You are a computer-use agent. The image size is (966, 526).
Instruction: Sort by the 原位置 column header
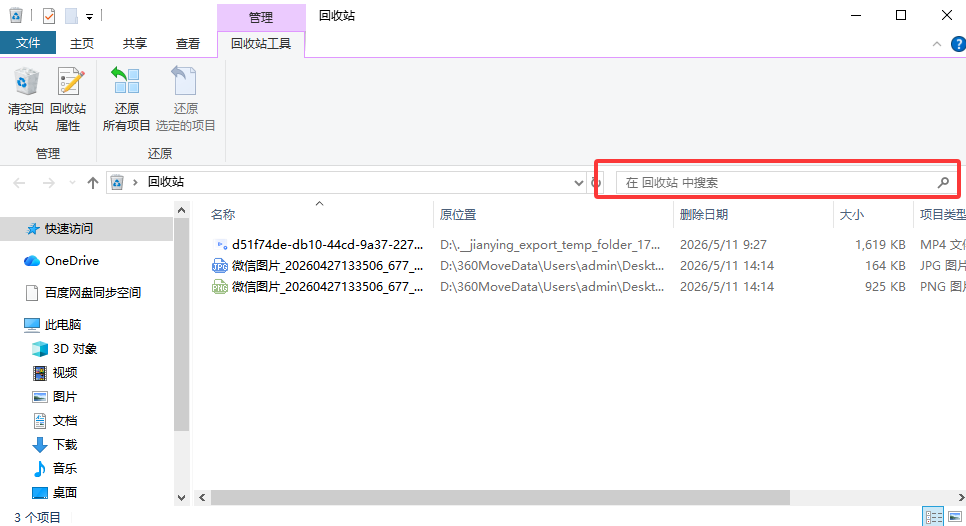pos(458,214)
